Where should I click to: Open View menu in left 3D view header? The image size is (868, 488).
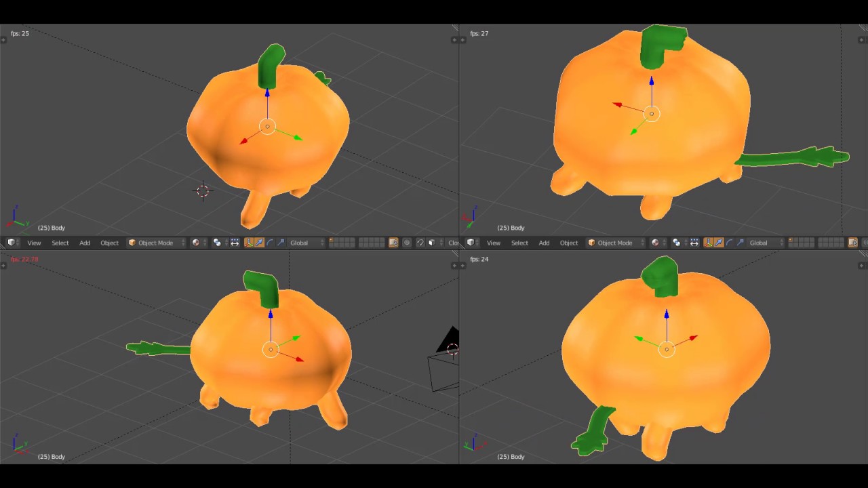coord(34,243)
